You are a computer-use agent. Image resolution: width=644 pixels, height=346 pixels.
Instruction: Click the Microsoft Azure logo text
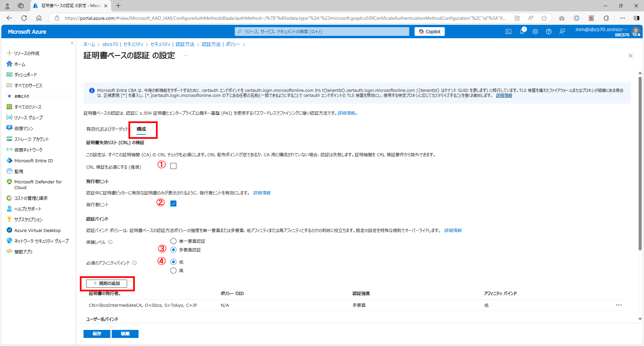click(27, 32)
